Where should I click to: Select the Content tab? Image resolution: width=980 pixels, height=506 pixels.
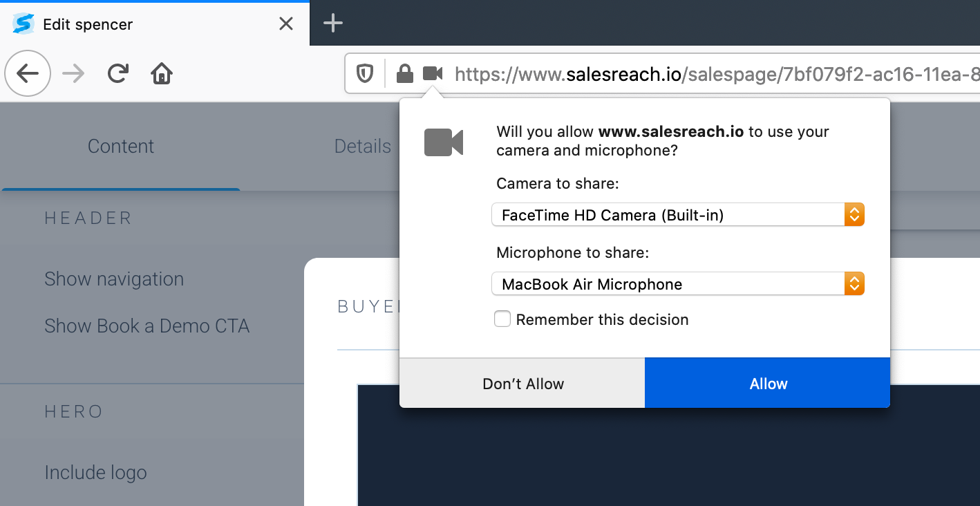120,146
